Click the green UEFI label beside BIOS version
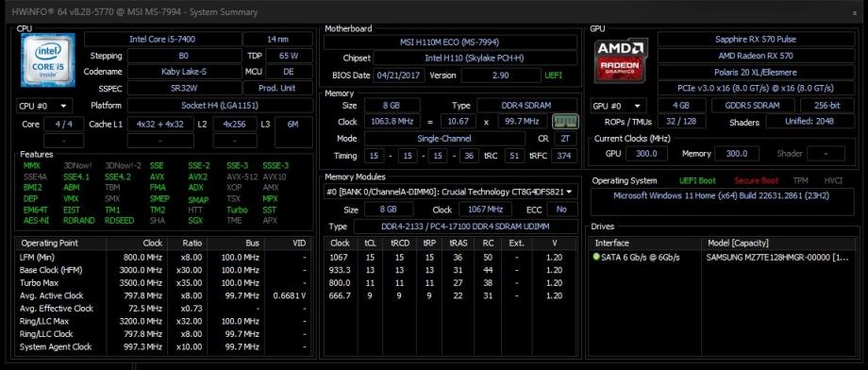The height and width of the screenshot is (370, 868). (x=554, y=76)
